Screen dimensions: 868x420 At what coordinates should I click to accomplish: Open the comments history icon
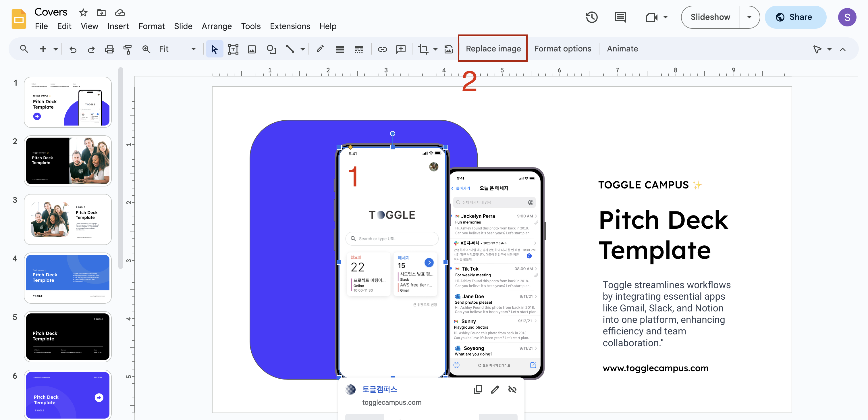[x=620, y=17]
